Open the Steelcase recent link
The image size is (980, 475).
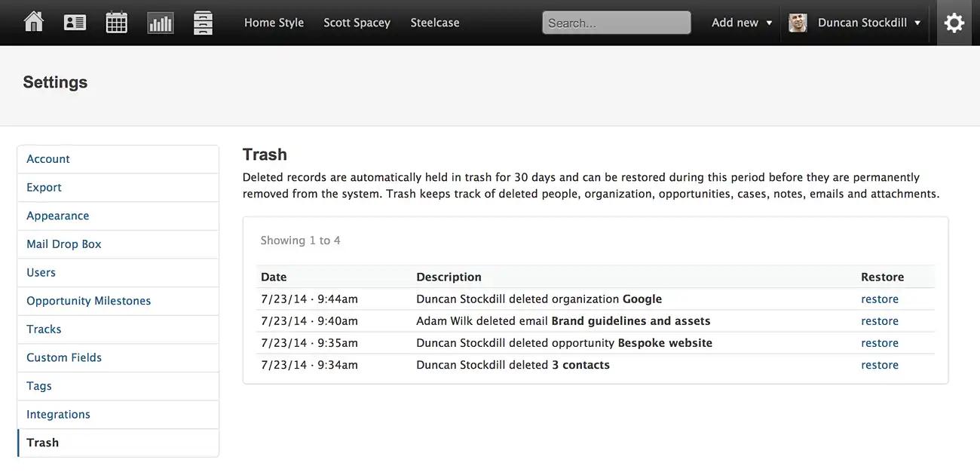point(435,23)
